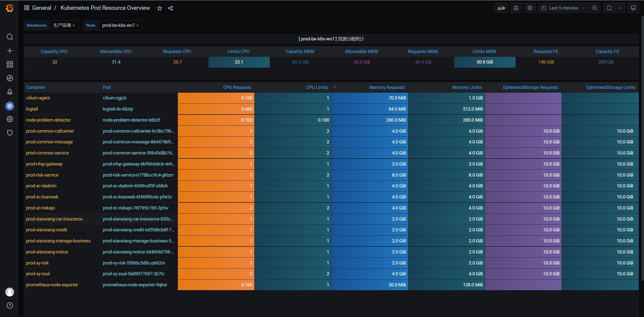Open the DataSource 生产环境 dropdown

pos(64,25)
